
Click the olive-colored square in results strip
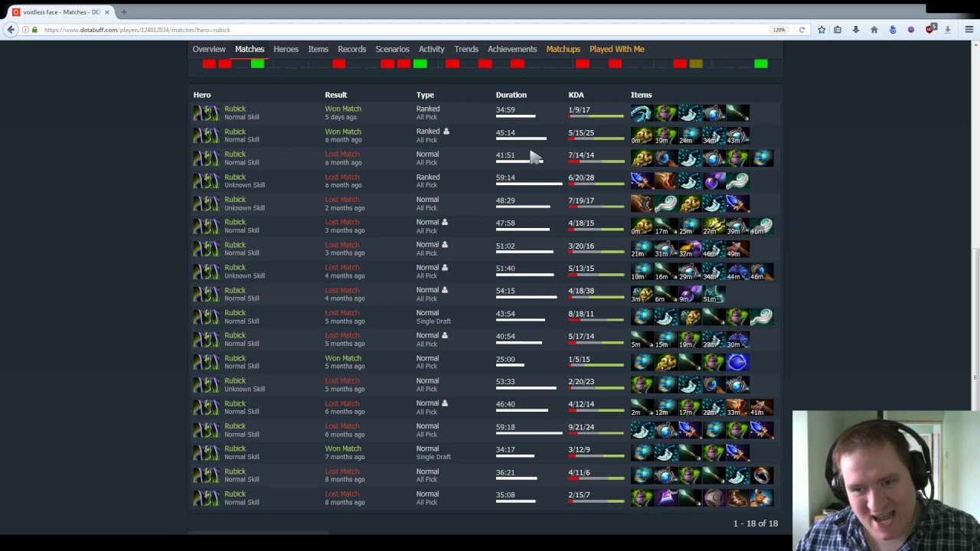696,64
